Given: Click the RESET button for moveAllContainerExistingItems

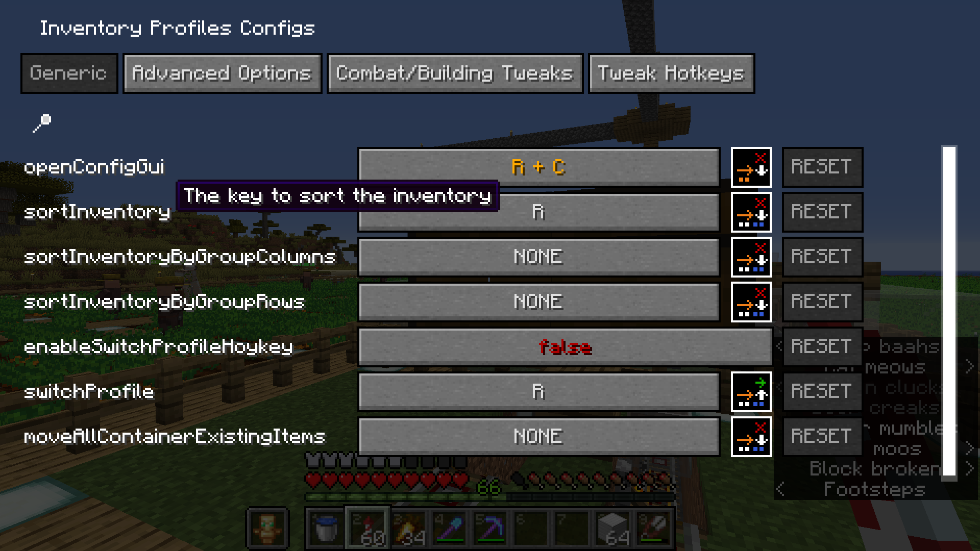Looking at the screenshot, I should 822,436.
